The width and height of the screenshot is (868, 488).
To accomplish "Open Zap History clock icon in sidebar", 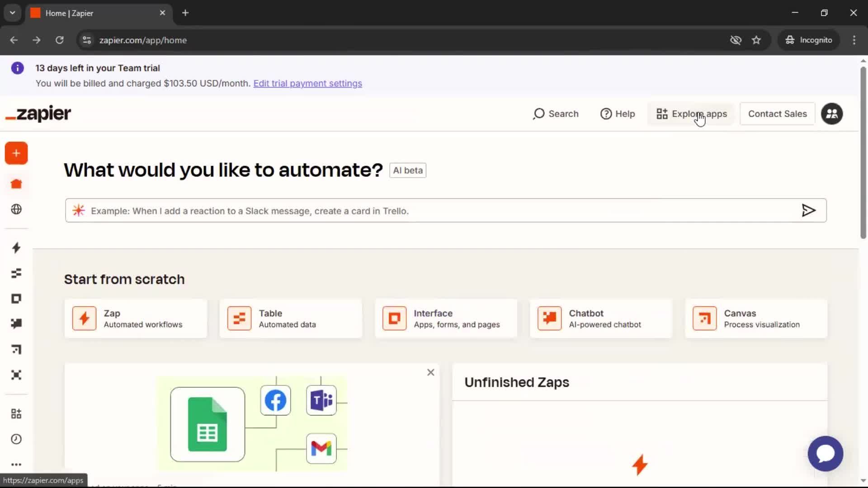I will tap(16, 439).
